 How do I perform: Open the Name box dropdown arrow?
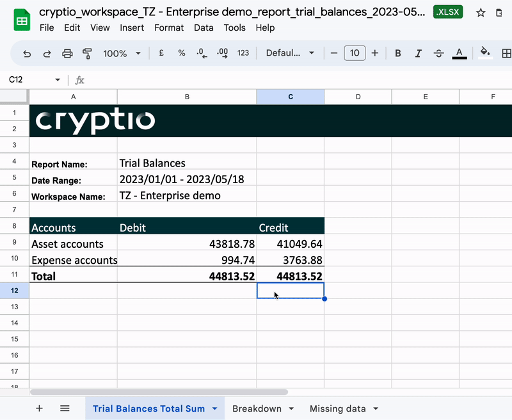coord(58,79)
